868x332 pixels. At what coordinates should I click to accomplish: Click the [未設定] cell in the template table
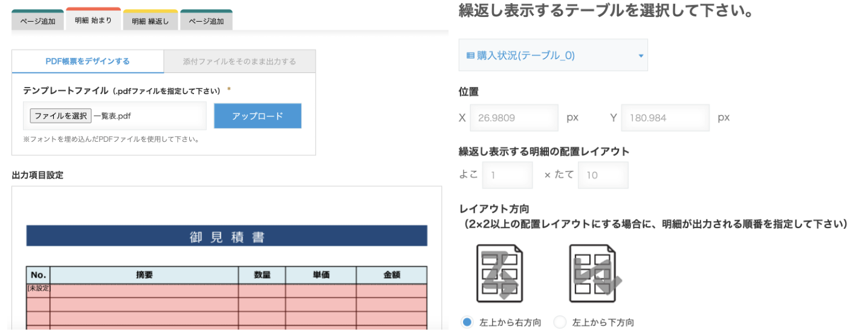[38, 289]
